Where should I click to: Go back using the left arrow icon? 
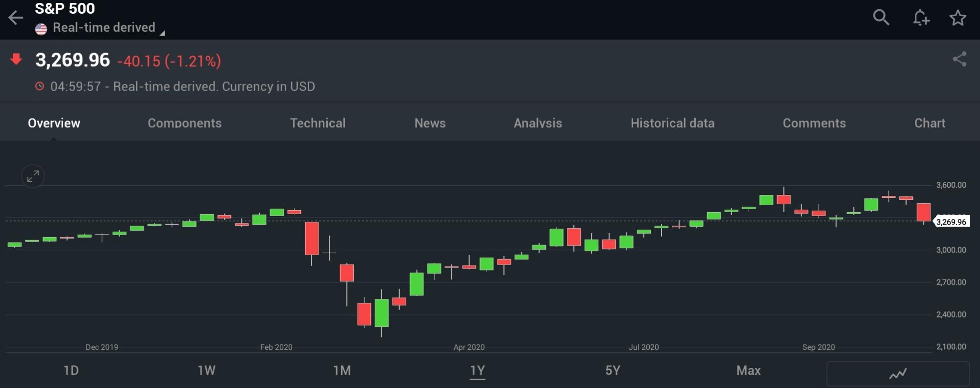point(16,18)
